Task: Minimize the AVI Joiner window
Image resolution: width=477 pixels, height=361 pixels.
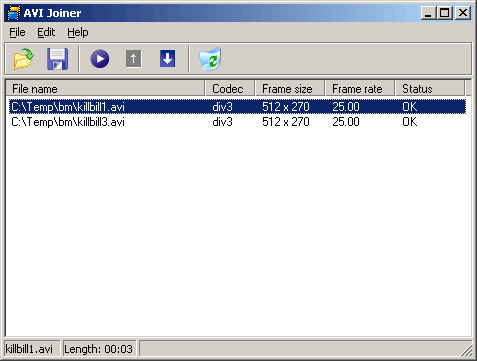Action: [x=428, y=13]
